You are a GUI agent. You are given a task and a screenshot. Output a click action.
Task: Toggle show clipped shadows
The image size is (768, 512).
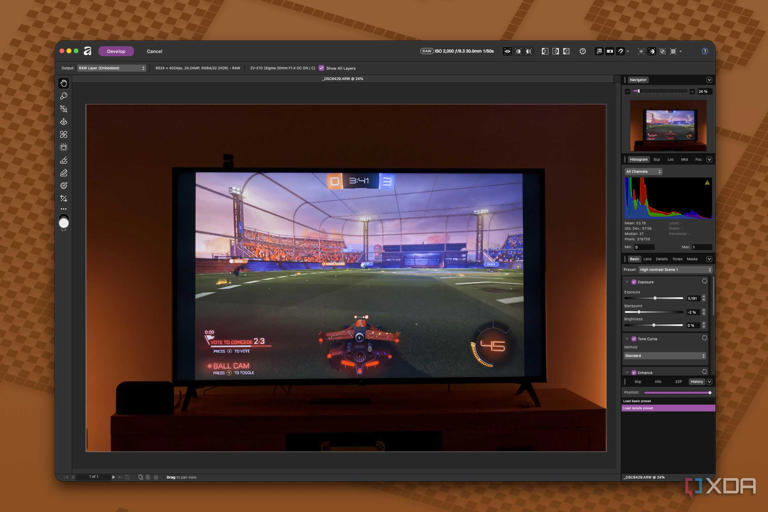click(555, 51)
